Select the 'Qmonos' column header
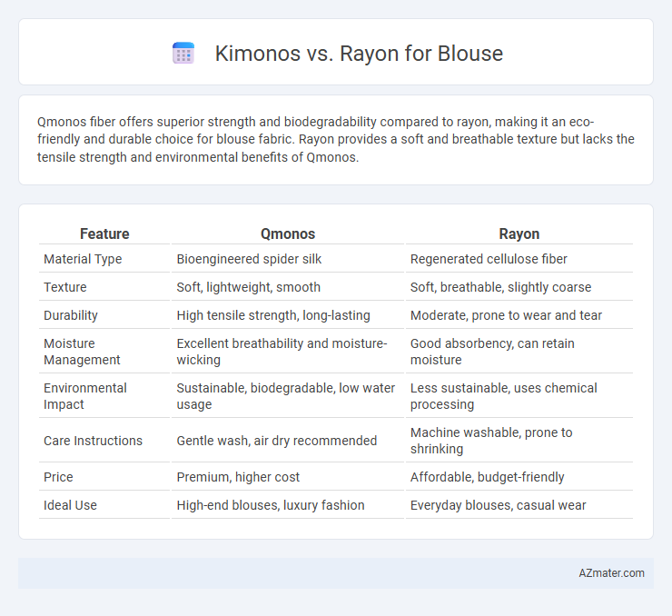672x616 pixels. (x=288, y=233)
